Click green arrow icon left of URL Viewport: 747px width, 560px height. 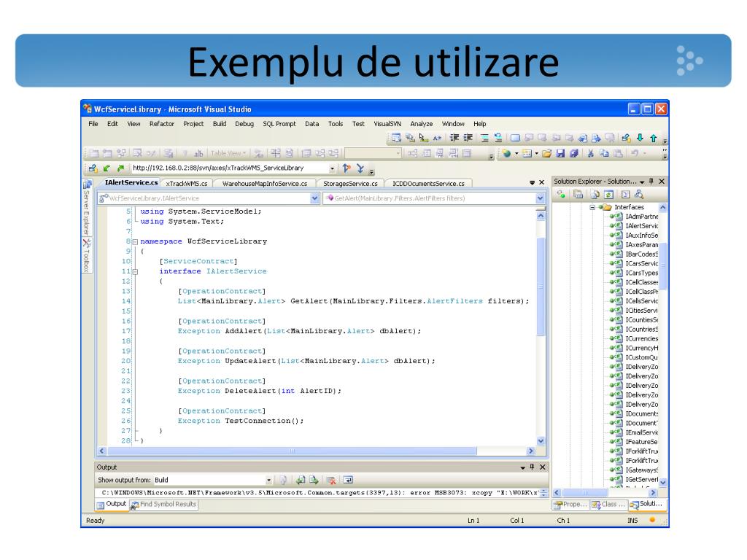click(x=107, y=168)
